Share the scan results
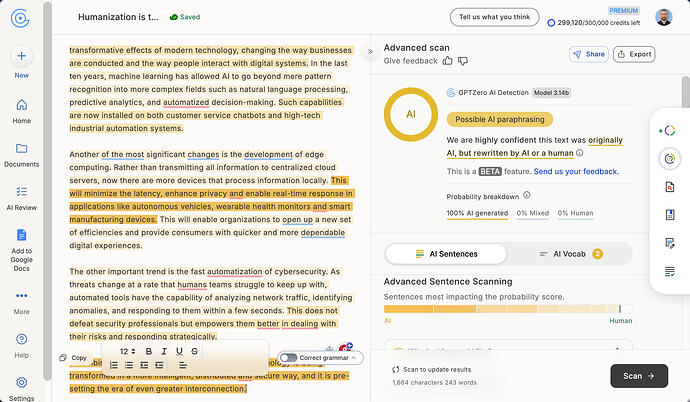The width and height of the screenshot is (690, 402). (x=589, y=54)
